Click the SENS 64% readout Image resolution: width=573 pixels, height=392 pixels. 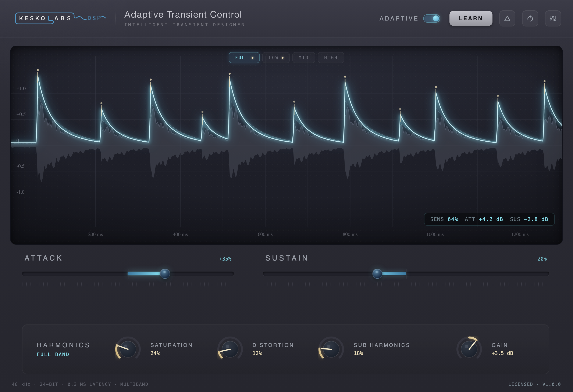(x=444, y=219)
